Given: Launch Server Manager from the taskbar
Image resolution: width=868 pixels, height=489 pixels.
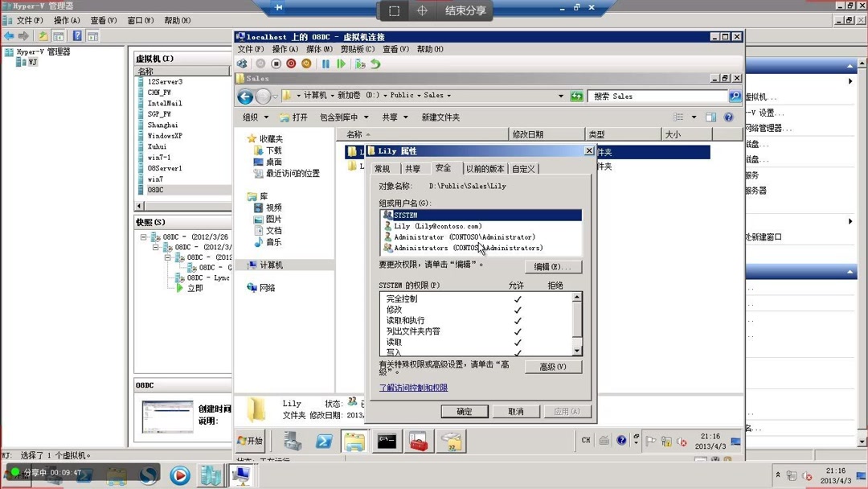Looking at the screenshot, I should [x=292, y=441].
